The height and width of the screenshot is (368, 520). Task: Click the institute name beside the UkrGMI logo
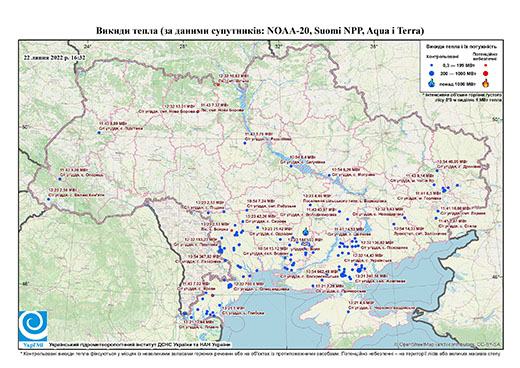click(140, 345)
